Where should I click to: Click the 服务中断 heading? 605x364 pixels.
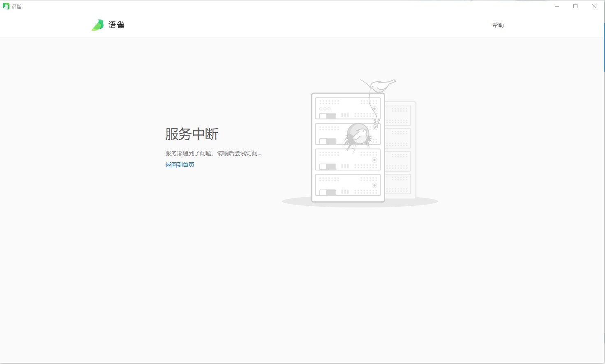191,134
